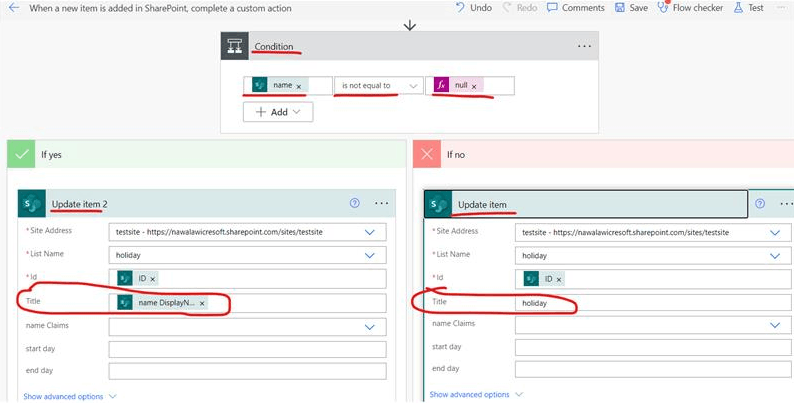Click the If no start day field
This screenshot has width=794, height=403.
click(x=654, y=347)
